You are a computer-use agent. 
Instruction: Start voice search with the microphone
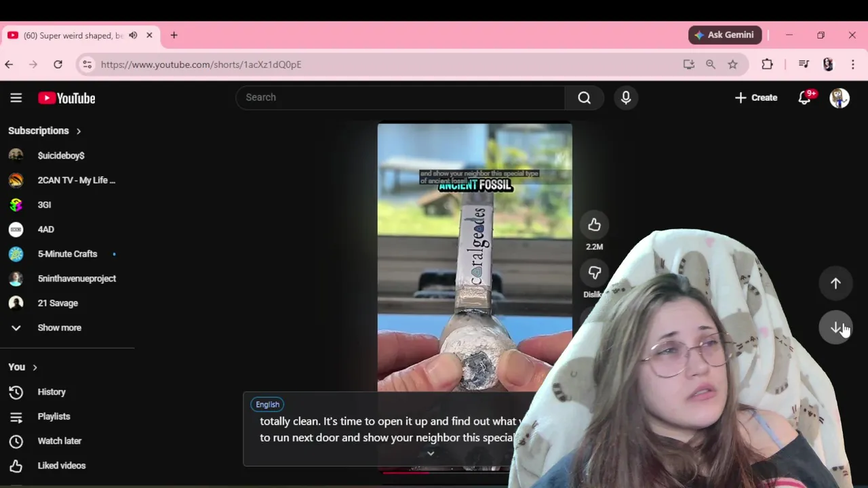pyautogui.click(x=626, y=98)
